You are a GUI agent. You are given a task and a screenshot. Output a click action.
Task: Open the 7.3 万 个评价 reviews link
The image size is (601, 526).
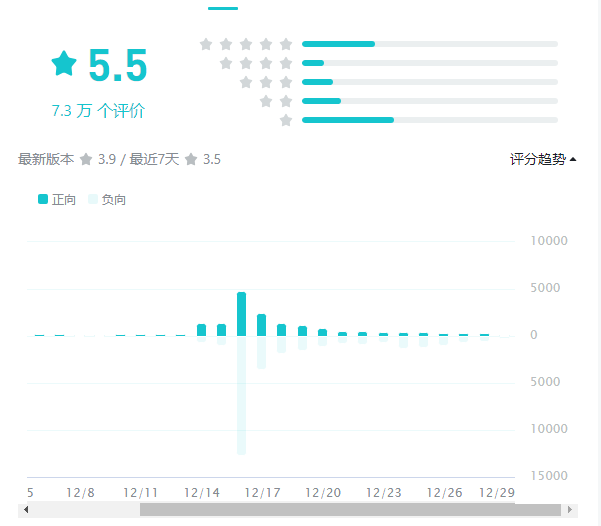(98, 111)
